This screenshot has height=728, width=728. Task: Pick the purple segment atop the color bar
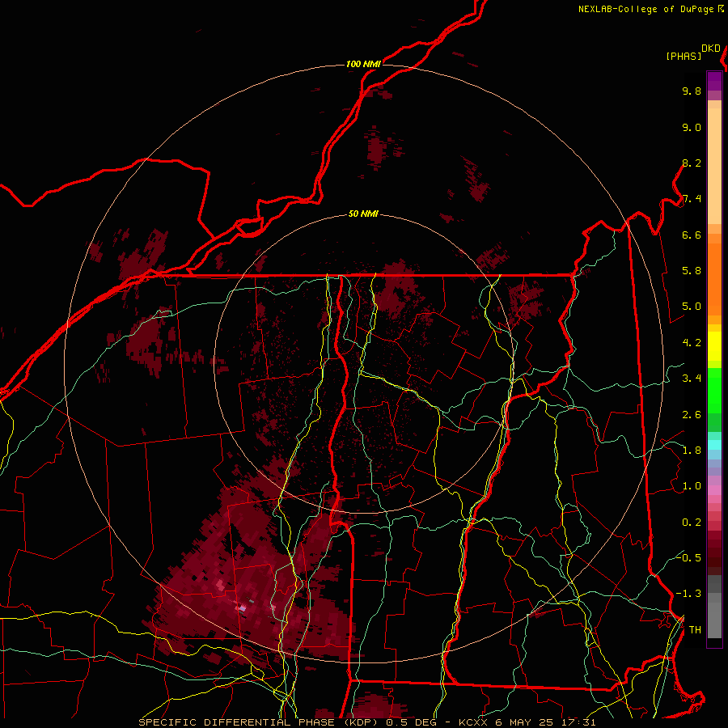point(714,81)
